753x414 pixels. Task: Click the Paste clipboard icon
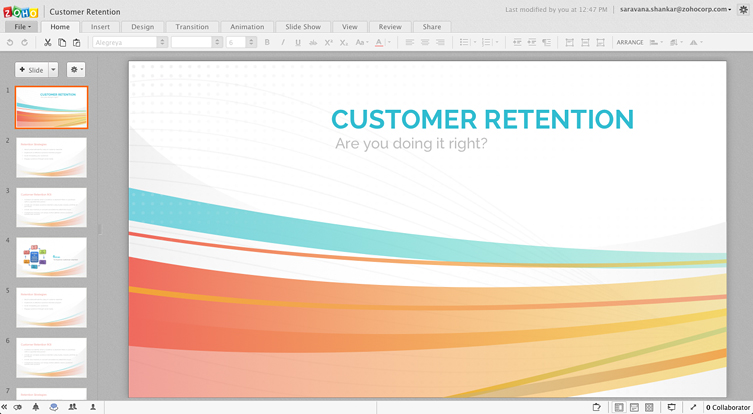point(76,43)
